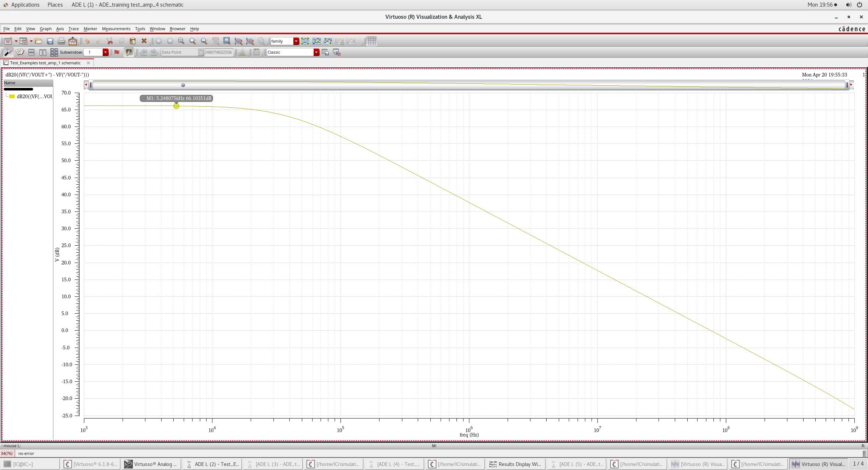Expand the new window icon dropdown arrow
The width and height of the screenshot is (868, 470).
tap(16, 41)
